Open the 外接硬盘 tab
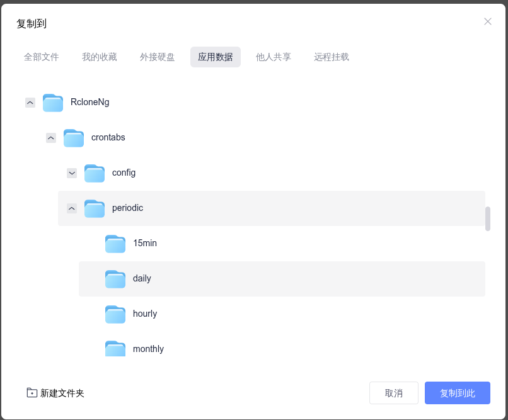The width and height of the screenshot is (508, 420). [158, 57]
